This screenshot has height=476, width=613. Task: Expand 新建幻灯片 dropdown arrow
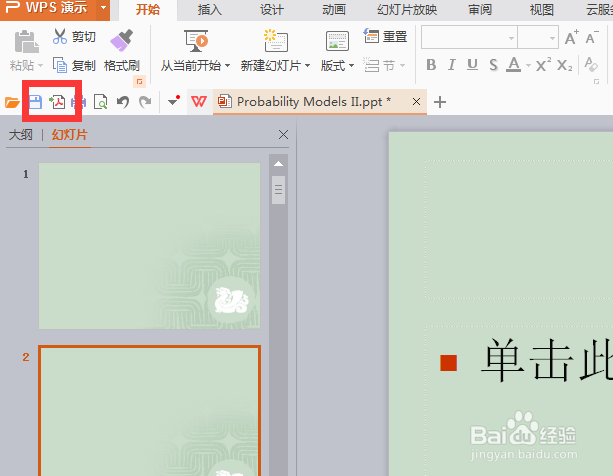pyautogui.click(x=307, y=66)
